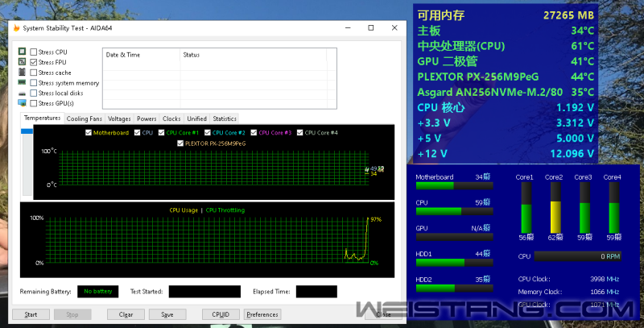Open Preferences dialog

click(x=262, y=314)
